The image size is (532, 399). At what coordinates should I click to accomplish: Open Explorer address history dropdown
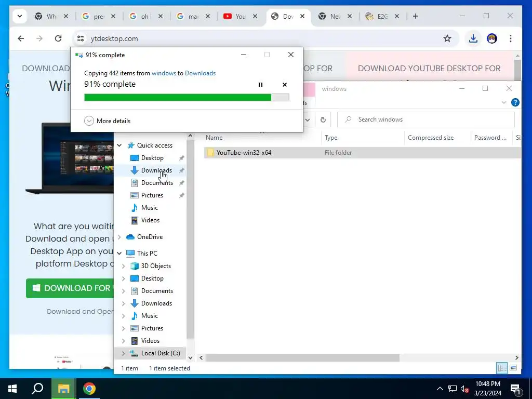pyautogui.click(x=308, y=119)
